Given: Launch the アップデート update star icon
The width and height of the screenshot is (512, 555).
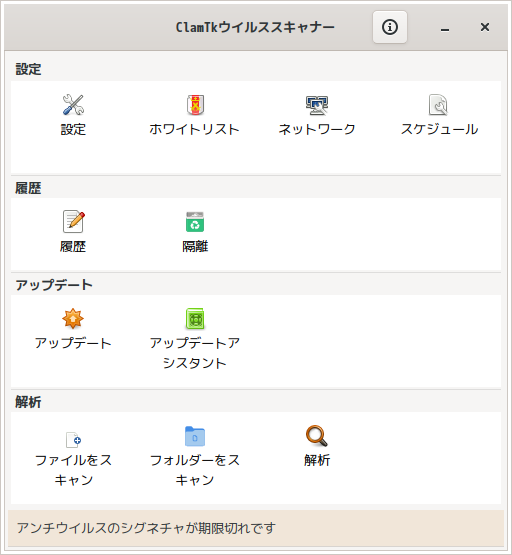Looking at the screenshot, I should [x=73, y=319].
